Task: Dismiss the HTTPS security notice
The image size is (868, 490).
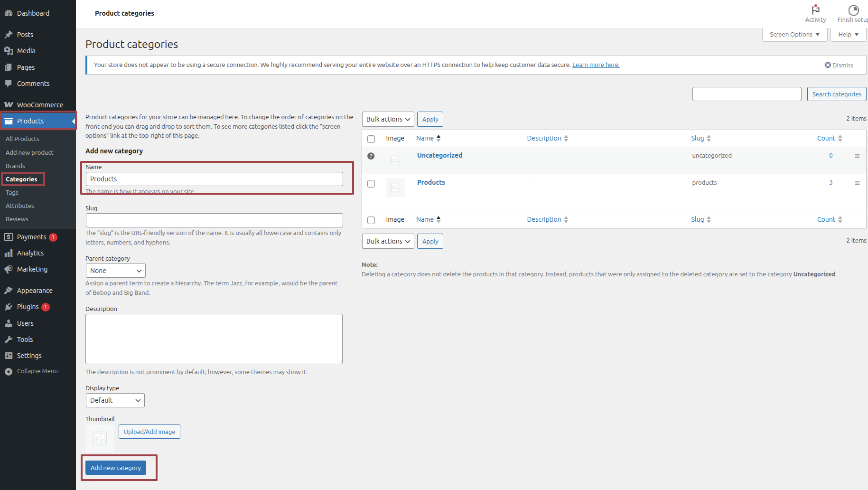Action: (x=839, y=65)
